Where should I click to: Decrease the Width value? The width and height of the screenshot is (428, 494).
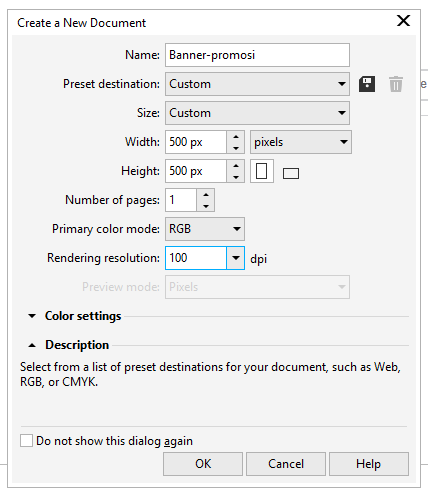click(236, 148)
